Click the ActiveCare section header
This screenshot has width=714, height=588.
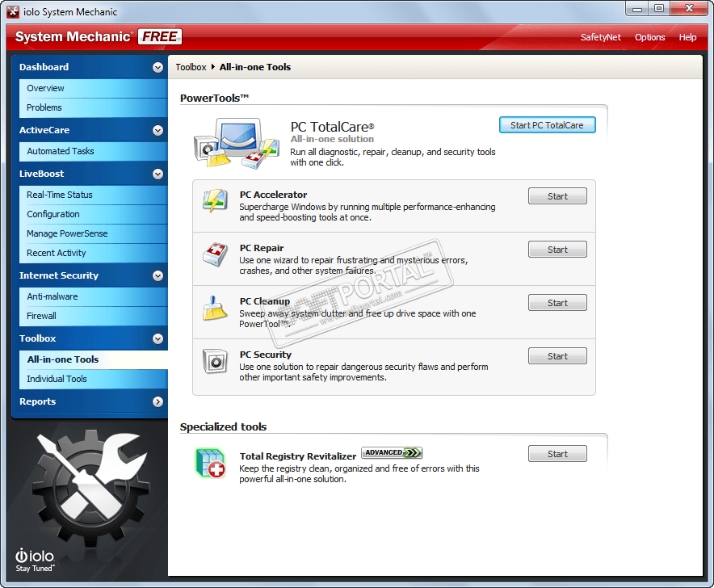tap(44, 130)
